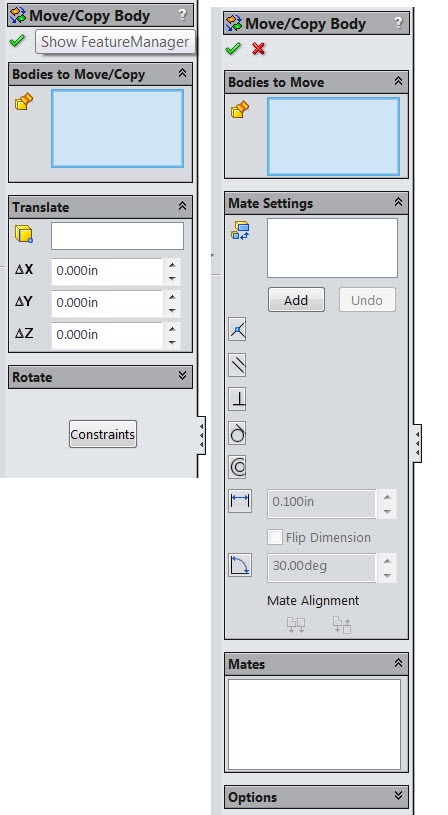The width and height of the screenshot is (448, 815).
Task: Select the Parallel mate icon
Action: coord(238,364)
